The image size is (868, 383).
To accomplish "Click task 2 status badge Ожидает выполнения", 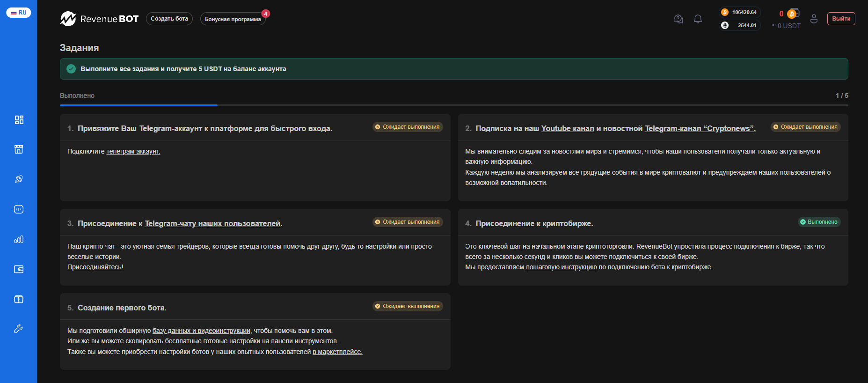I will tap(806, 127).
